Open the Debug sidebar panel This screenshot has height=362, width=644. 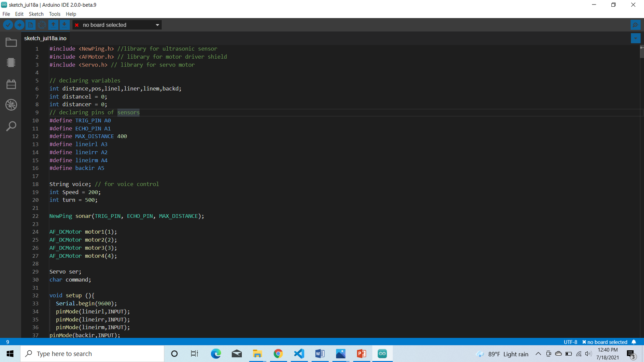11,105
